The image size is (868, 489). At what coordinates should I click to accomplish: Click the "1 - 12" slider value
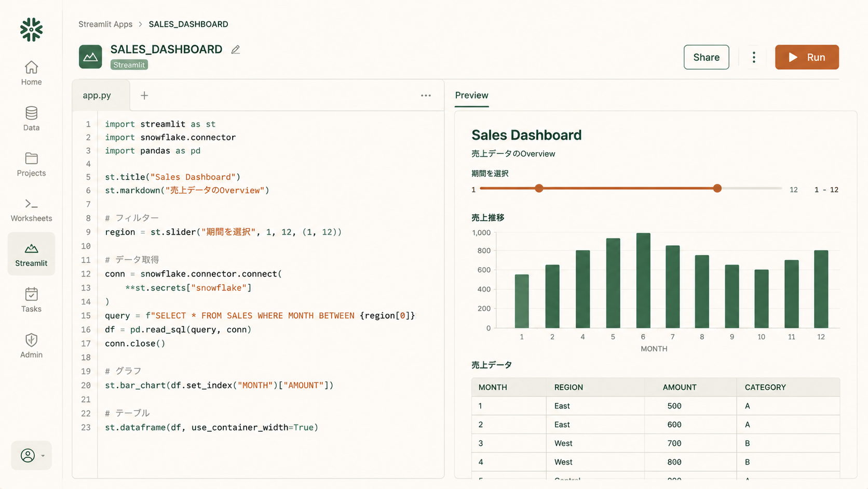(x=826, y=190)
